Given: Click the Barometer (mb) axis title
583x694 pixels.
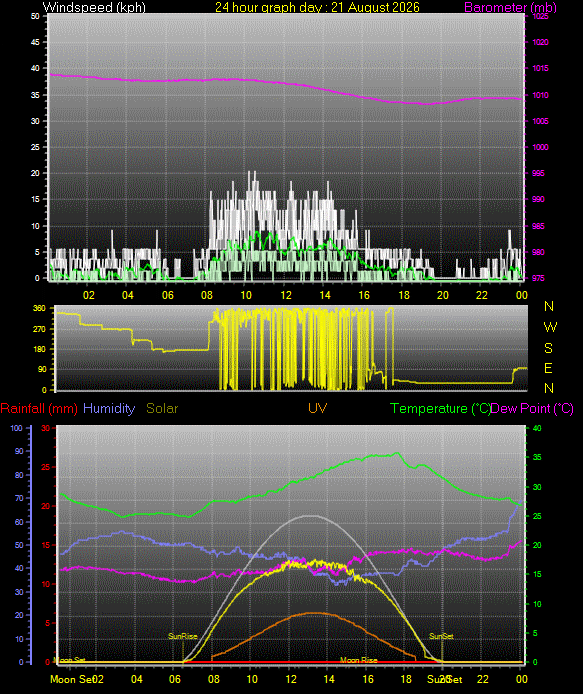Looking at the screenshot, I should point(510,7).
